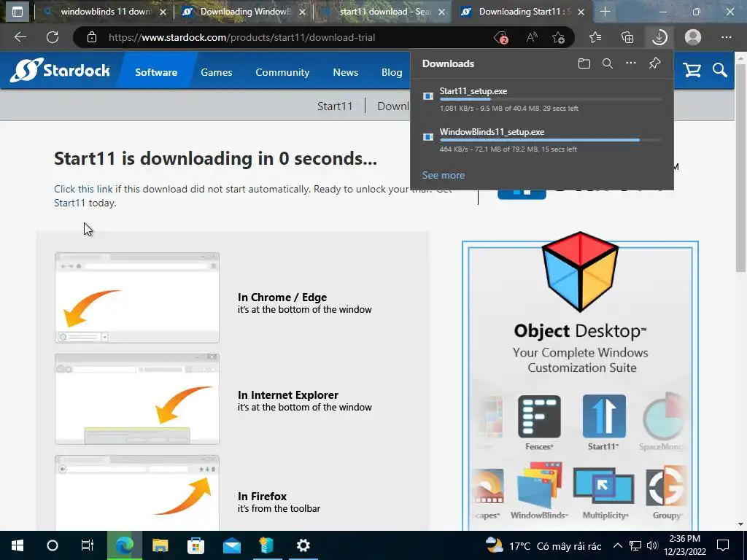
Task: View site information via the lock icon
Action: (92, 37)
